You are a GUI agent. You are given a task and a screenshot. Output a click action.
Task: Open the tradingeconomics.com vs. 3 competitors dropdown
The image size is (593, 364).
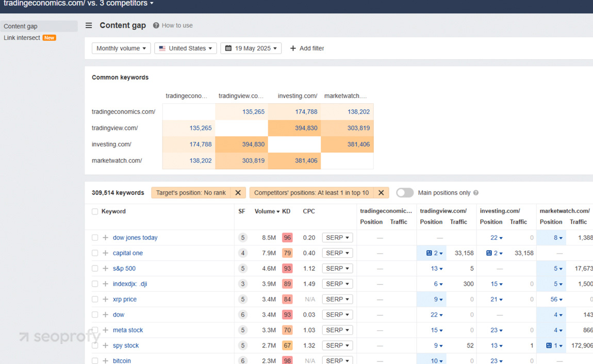click(x=78, y=4)
